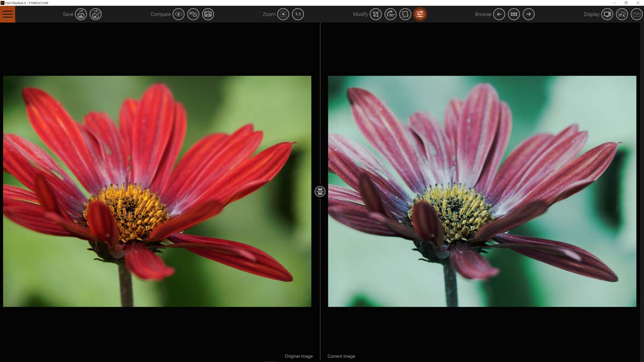Image resolution: width=644 pixels, height=362 pixels.
Task: Toggle fullscreen display mode
Action: (606, 14)
